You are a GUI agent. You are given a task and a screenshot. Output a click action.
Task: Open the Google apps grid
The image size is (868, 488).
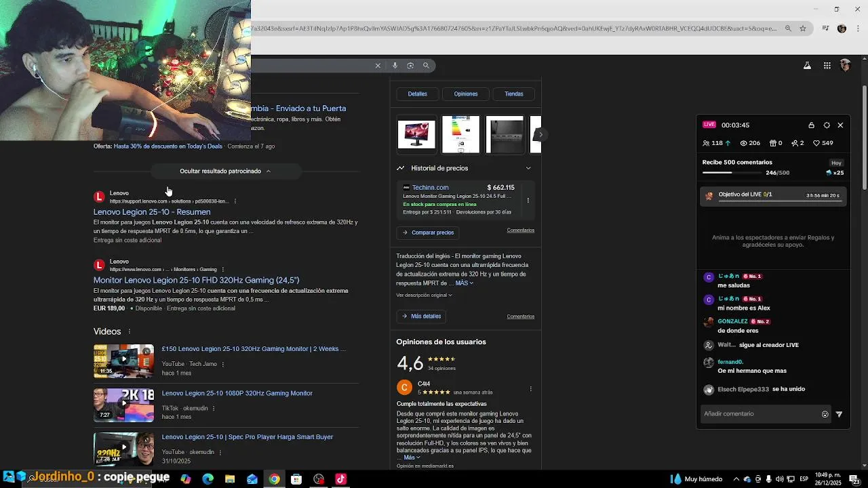point(827,66)
